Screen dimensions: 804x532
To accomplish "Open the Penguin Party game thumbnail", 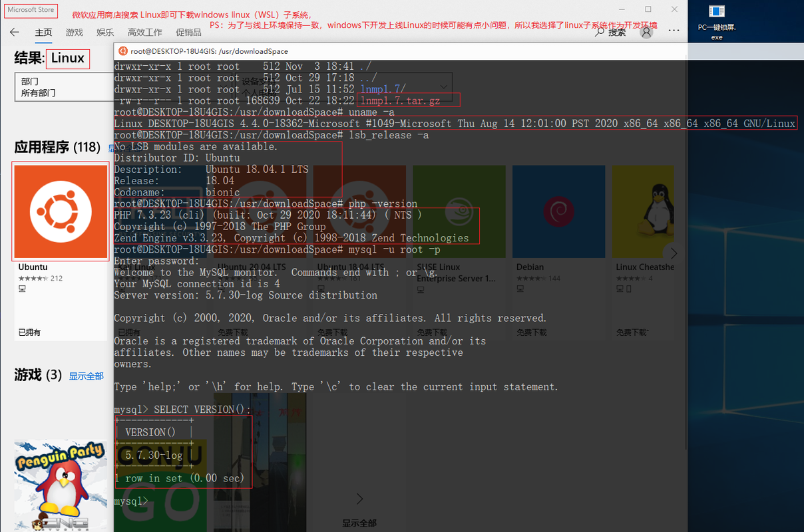I will coord(61,485).
